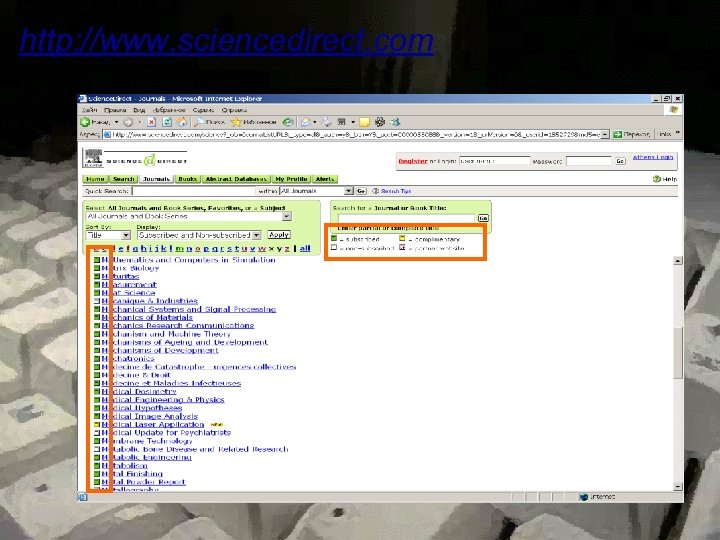The width and height of the screenshot is (720, 540).
Task: Click the red Register link
Action: coord(413,161)
